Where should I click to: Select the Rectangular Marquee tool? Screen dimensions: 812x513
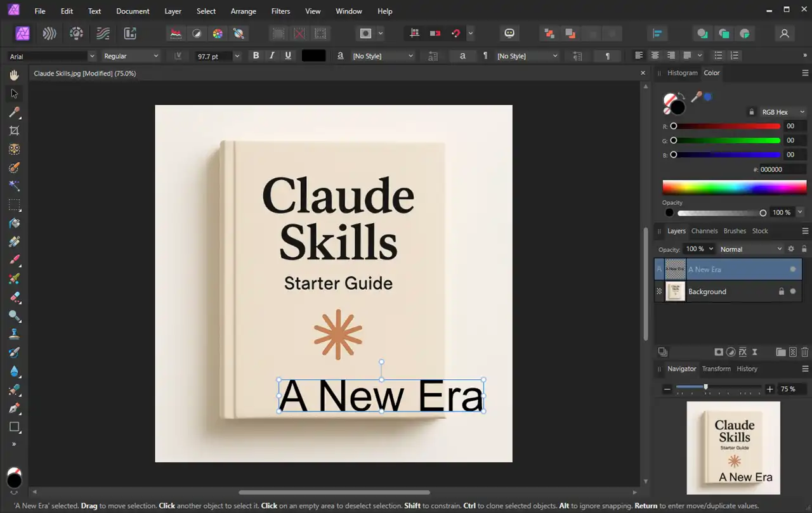tap(14, 205)
